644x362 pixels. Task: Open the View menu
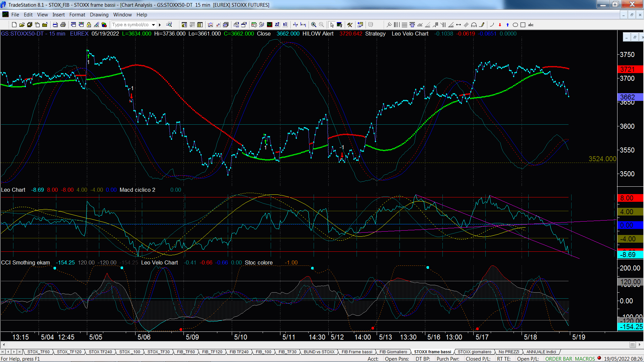[x=42, y=15]
